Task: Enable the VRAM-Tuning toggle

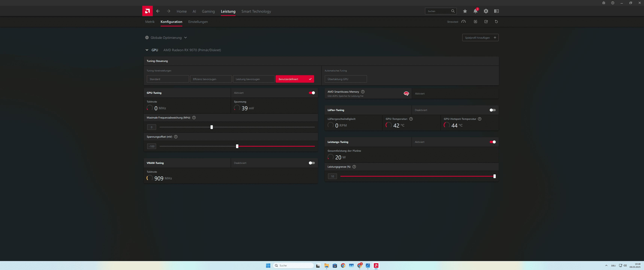Action: click(x=312, y=163)
